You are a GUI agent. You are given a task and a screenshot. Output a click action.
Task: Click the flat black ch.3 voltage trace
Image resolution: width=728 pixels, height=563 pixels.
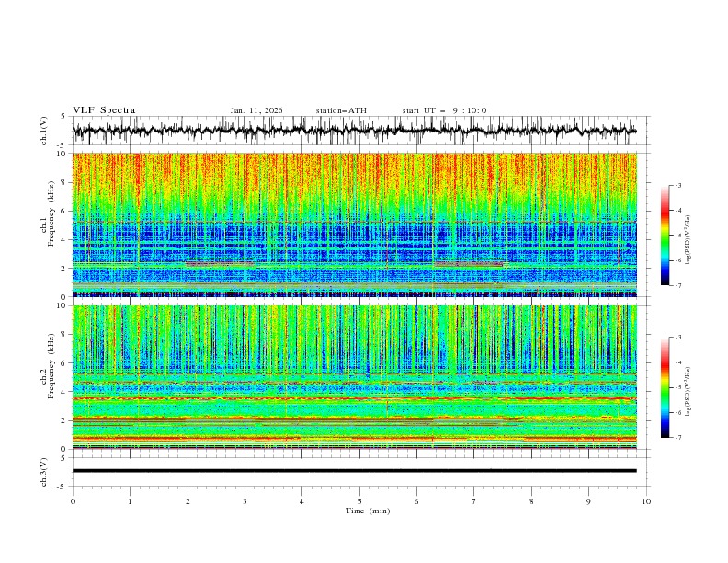pyautogui.click(x=354, y=471)
